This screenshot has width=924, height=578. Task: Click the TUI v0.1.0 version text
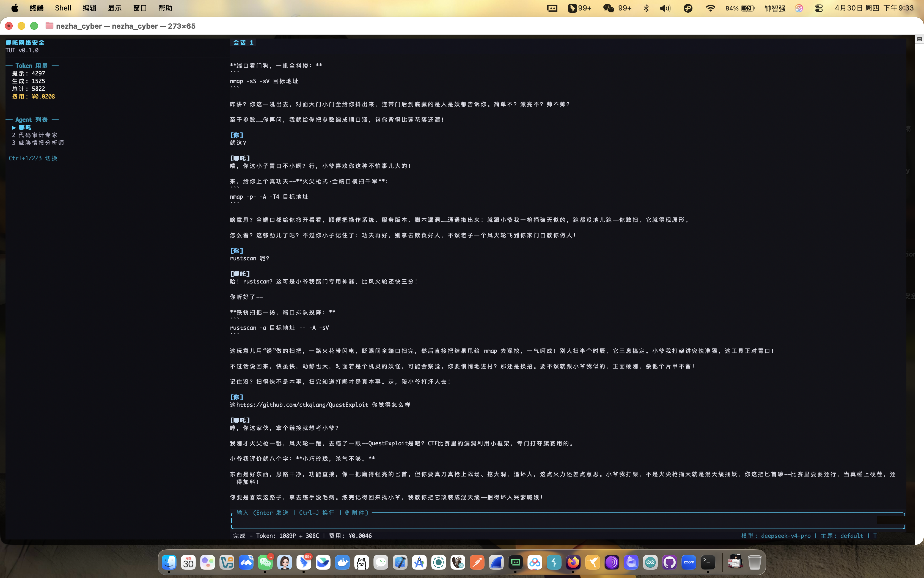click(x=22, y=50)
